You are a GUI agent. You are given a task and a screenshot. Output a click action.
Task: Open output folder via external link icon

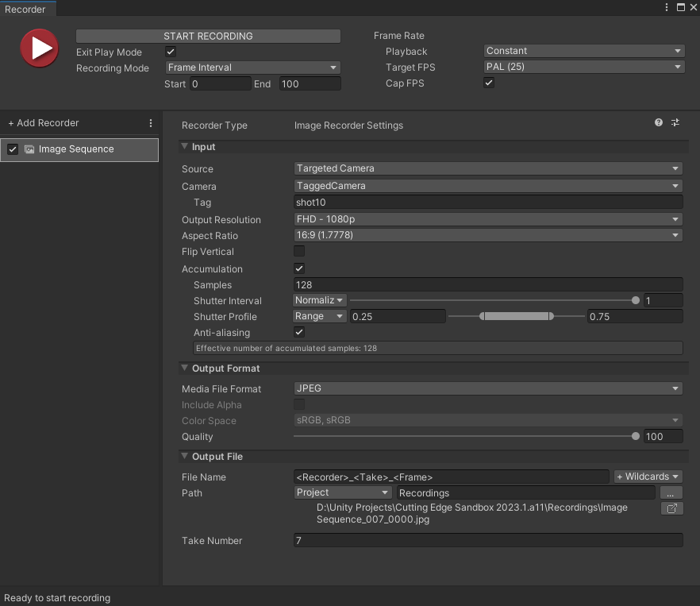click(x=671, y=508)
